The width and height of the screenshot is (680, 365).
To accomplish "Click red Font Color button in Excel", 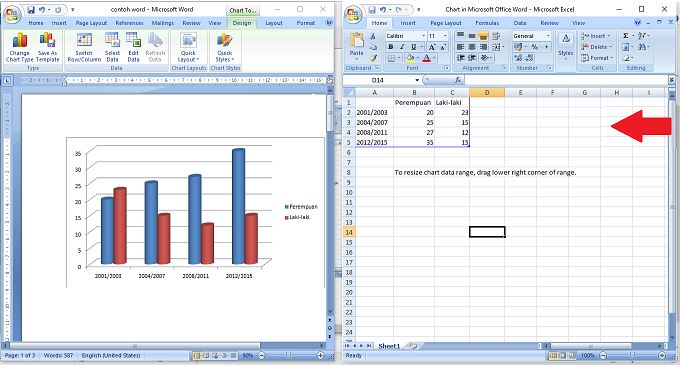I will [x=426, y=58].
